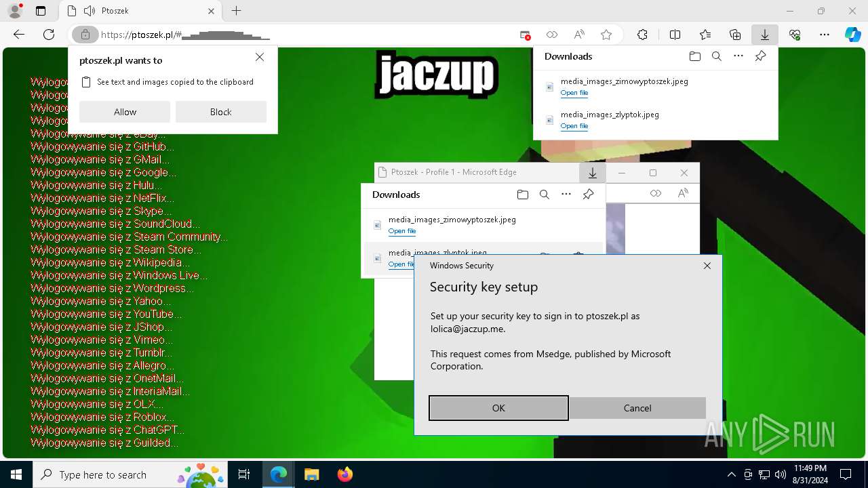The image size is (868, 488).
Task: Open the clock and calendar
Action: pyautogui.click(x=810, y=474)
